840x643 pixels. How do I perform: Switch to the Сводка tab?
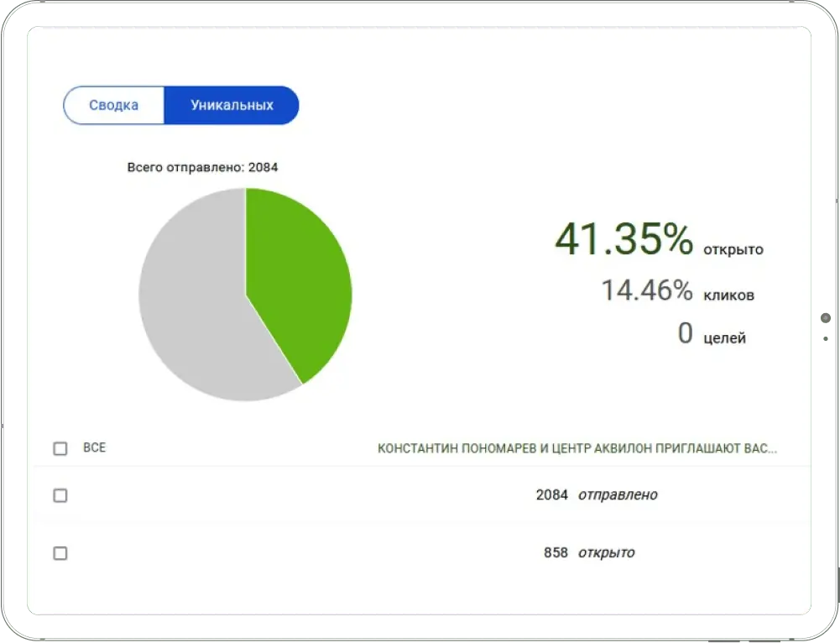tap(114, 106)
